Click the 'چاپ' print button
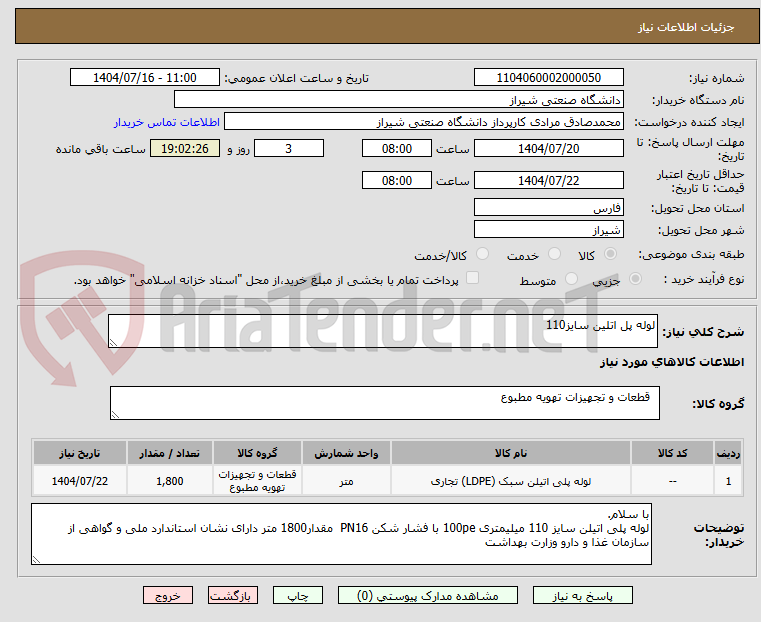The width and height of the screenshot is (761, 622). pyautogui.click(x=298, y=595)
